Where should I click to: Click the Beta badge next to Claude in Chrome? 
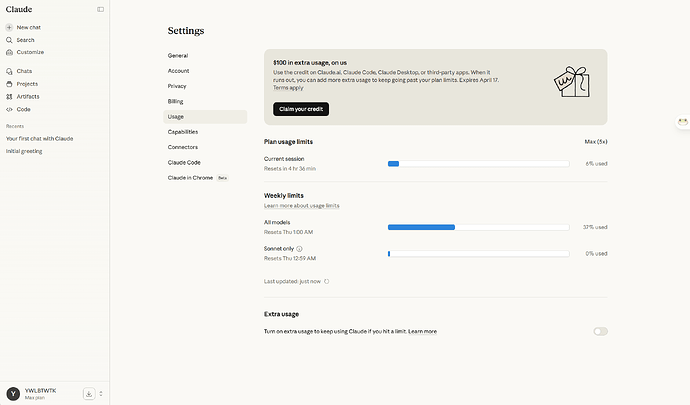tap(223, 178)
